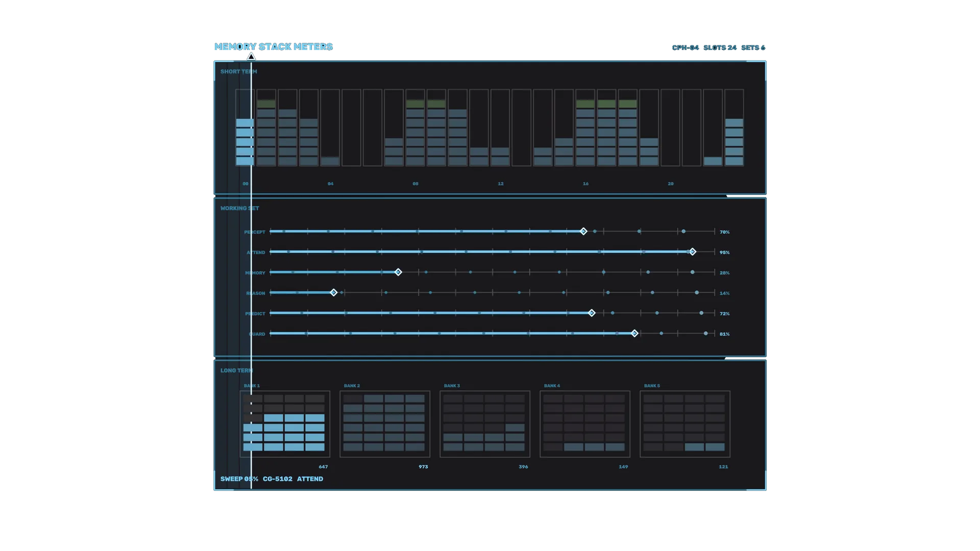This screenshot has height=551, width=980.
Task: Click the 973 count under Bank 2
Action: coord(423,467)
